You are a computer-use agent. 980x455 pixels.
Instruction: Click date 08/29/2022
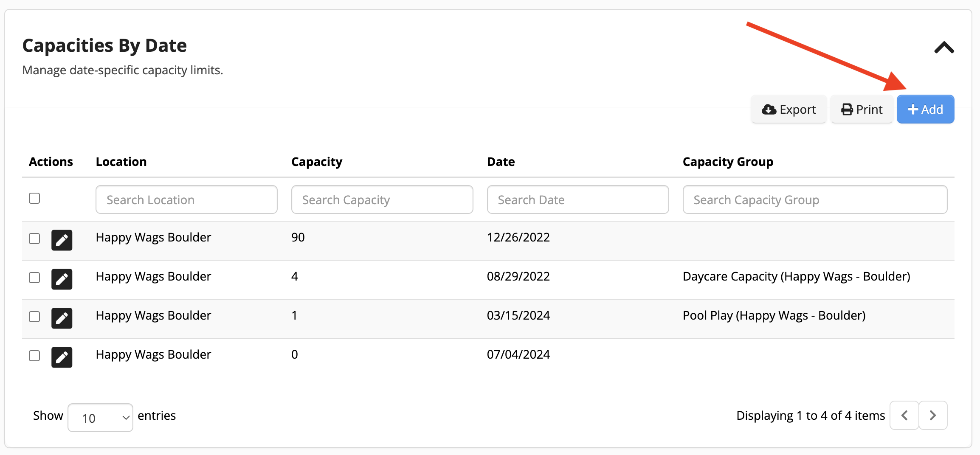point(518,276)
